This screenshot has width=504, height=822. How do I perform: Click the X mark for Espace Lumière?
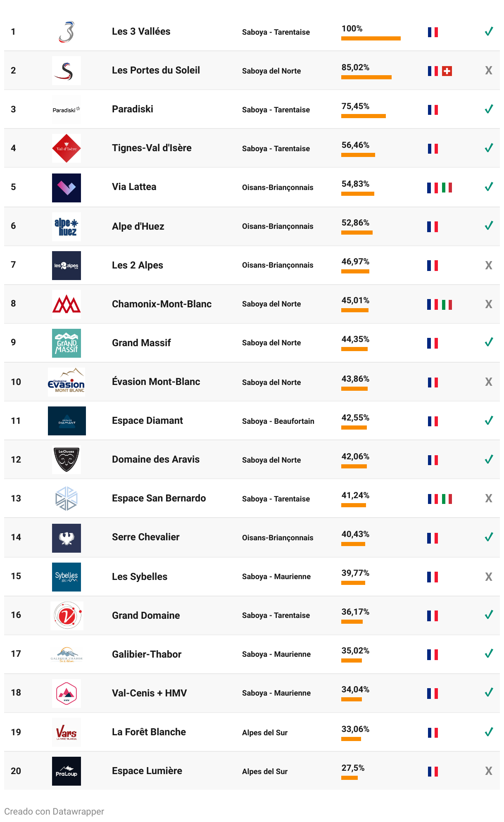pos(489,771)
